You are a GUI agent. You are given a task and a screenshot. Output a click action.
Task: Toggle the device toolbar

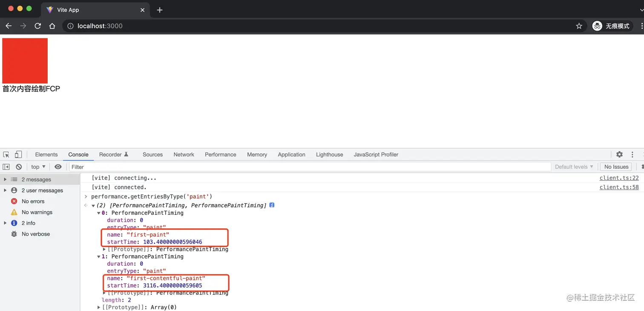(18, 155)
